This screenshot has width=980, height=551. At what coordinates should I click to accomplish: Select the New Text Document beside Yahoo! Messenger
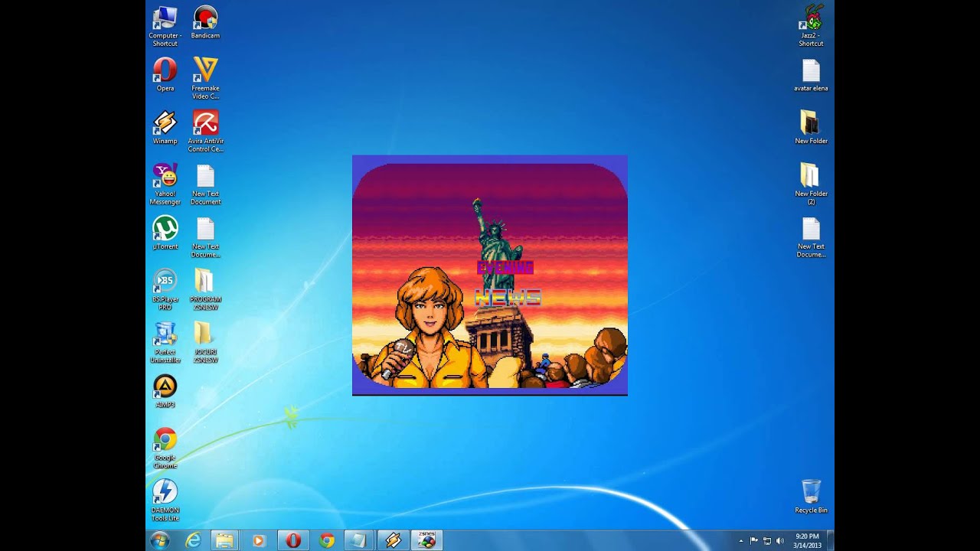coord(205,184)
